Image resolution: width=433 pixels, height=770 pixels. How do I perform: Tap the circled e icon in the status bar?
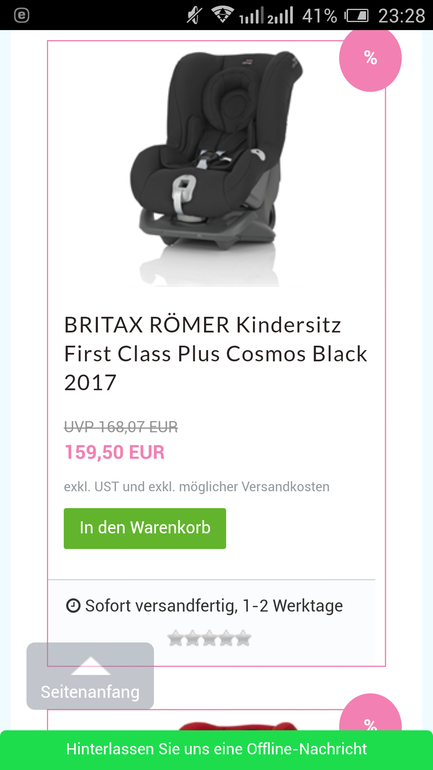coord(22,15)
